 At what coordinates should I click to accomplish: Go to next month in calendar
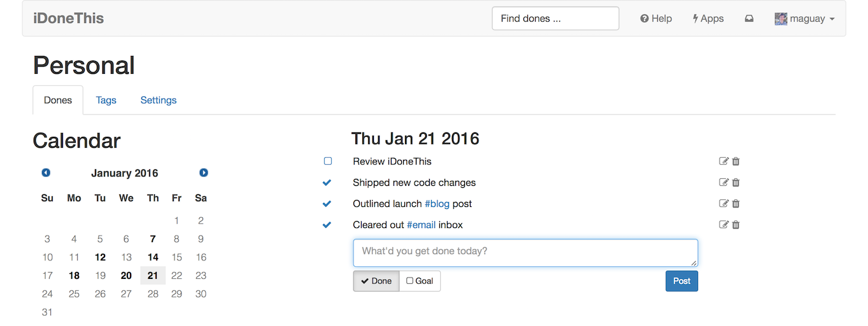coord(204,173)
